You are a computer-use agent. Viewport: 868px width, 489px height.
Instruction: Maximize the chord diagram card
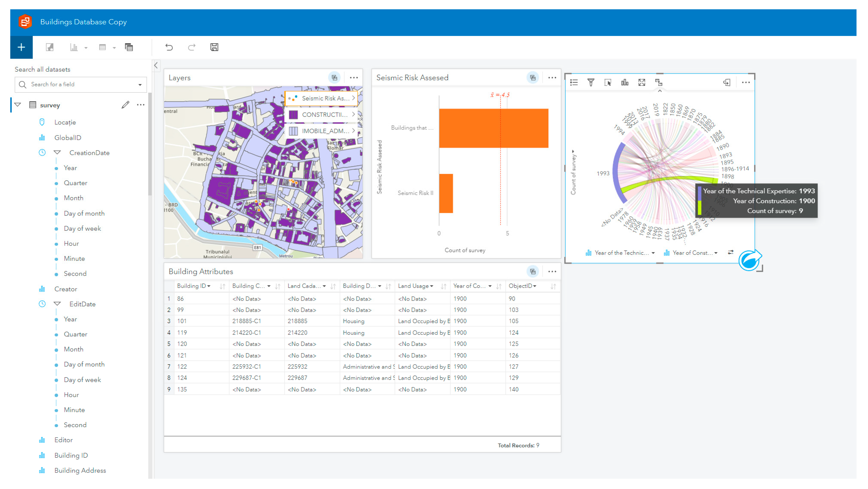pyautogui.click(x=641, y=83)
